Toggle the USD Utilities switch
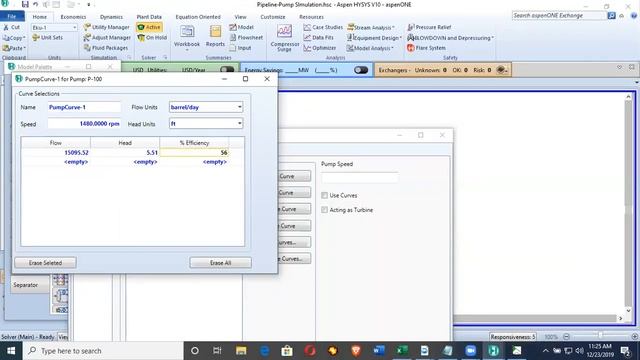640x360 pixels. [227, 70]
